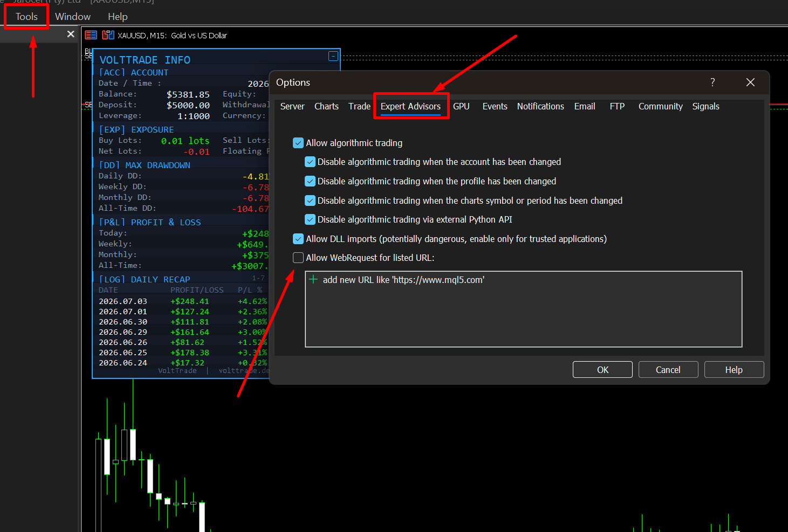Confirm with the OK button

pos(602,370)
